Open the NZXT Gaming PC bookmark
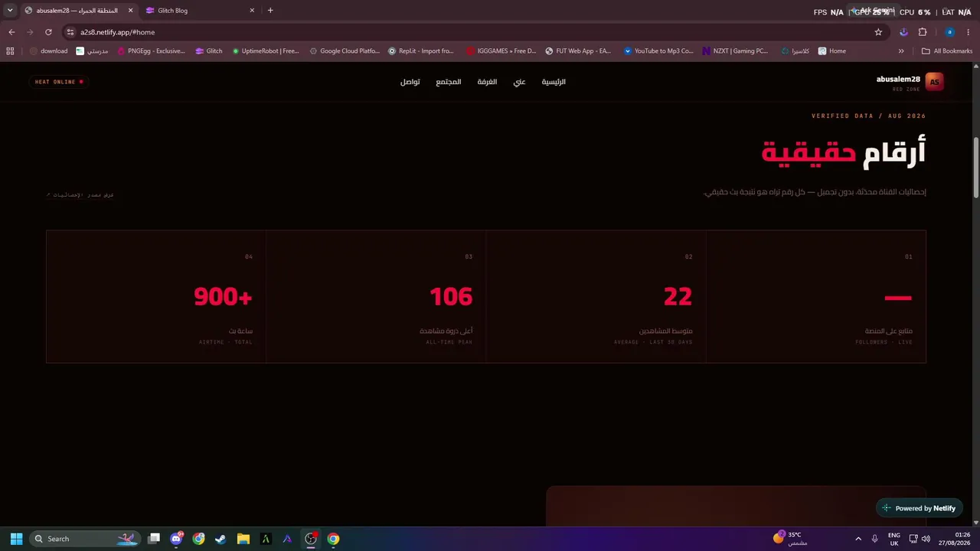 point(735,51)
